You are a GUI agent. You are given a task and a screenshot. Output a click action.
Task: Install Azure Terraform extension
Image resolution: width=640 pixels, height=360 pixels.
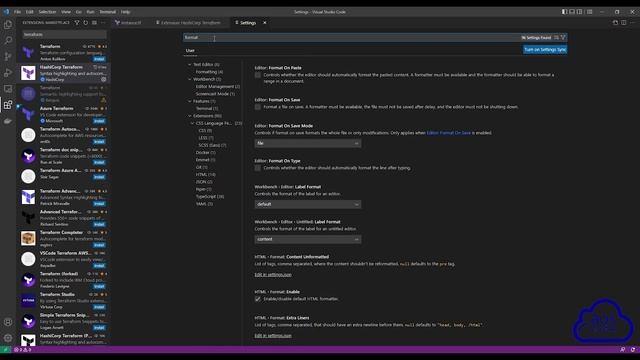pos(99,121)
